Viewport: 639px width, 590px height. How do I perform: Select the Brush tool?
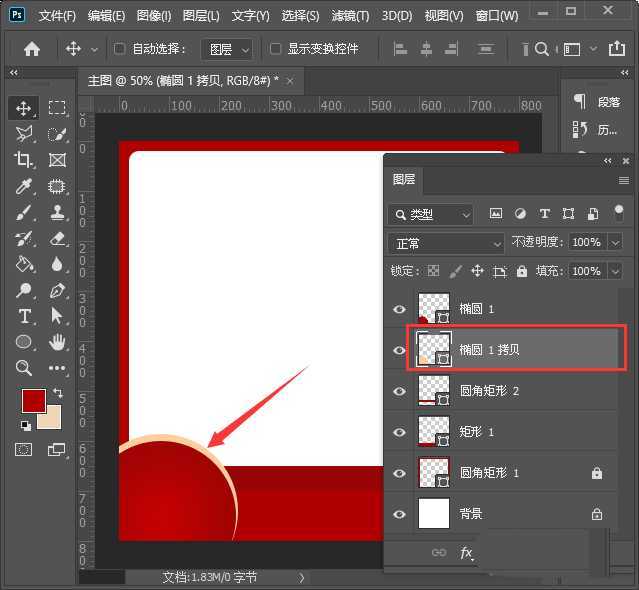24,212
